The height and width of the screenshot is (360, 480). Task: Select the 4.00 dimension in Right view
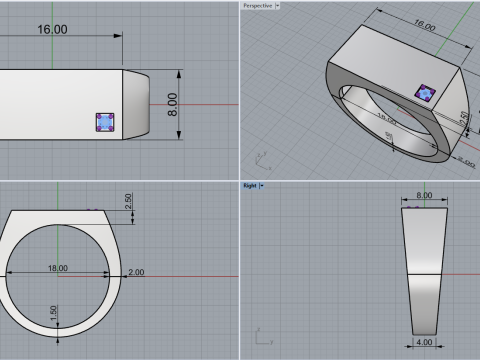point(424,342)
